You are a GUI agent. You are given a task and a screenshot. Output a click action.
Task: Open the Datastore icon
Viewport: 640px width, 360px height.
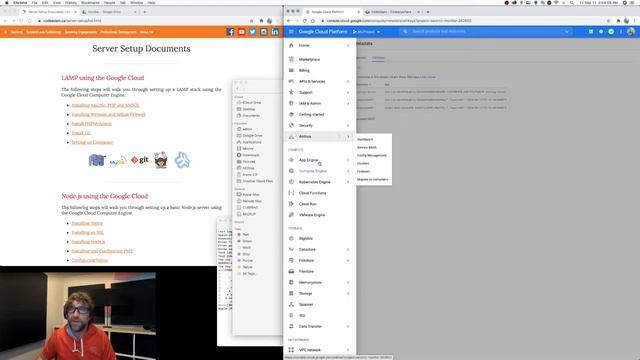[291, 249]
